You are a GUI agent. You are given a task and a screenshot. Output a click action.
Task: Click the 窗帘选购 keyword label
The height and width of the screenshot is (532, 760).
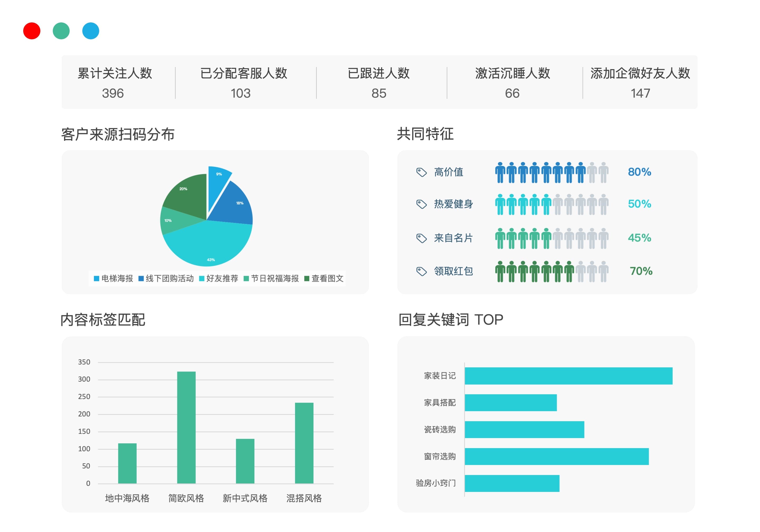440,457
